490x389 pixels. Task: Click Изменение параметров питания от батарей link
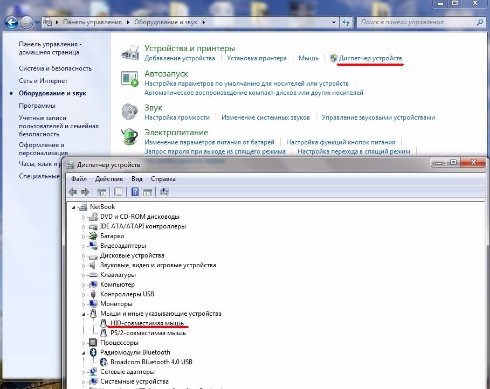coord(209,142)
